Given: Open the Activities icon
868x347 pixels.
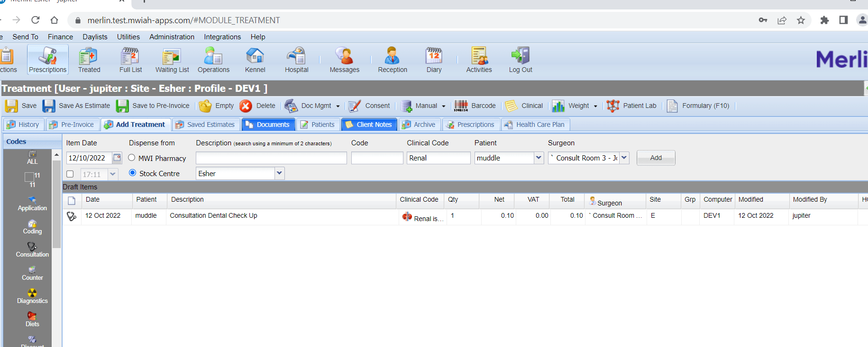Looking at the screenshot, I should (479, 60).
